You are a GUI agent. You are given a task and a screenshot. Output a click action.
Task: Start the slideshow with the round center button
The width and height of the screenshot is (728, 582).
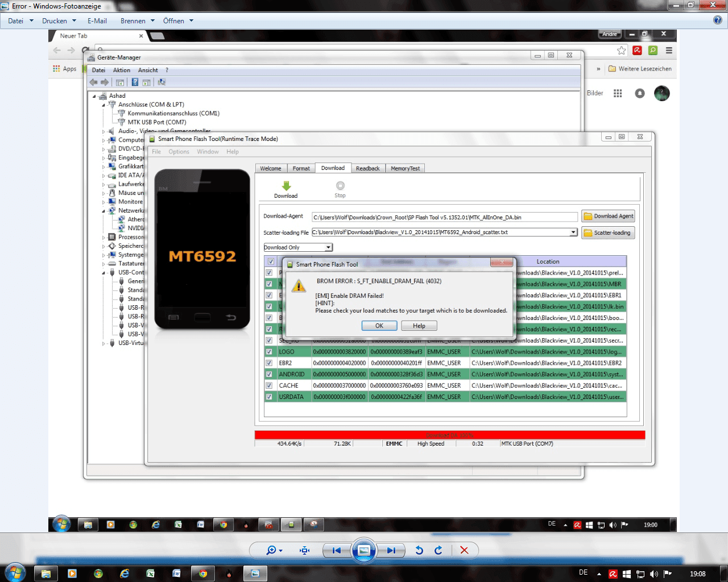click(x=364, y=550)
